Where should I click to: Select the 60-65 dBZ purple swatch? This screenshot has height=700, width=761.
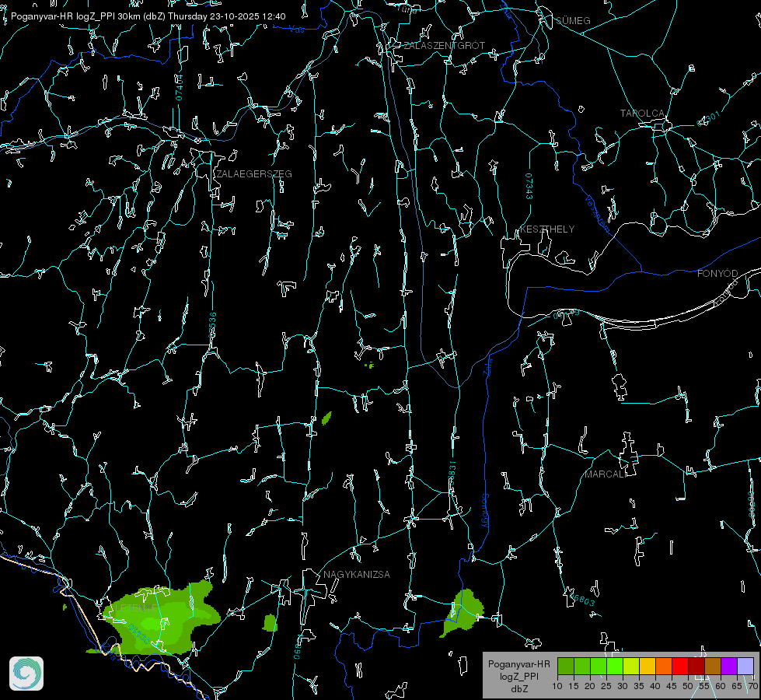729,666
